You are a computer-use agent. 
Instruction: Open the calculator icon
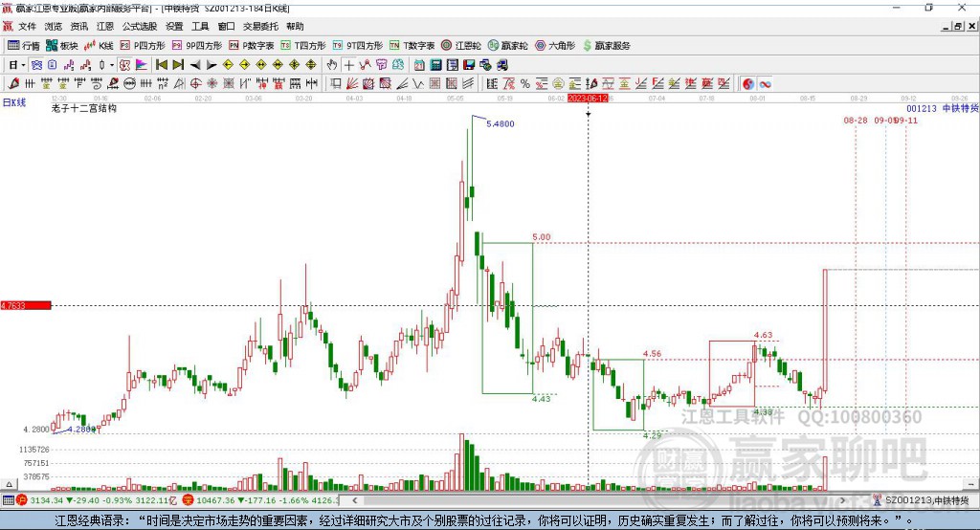pyautogui.click(x=435, y=65)
